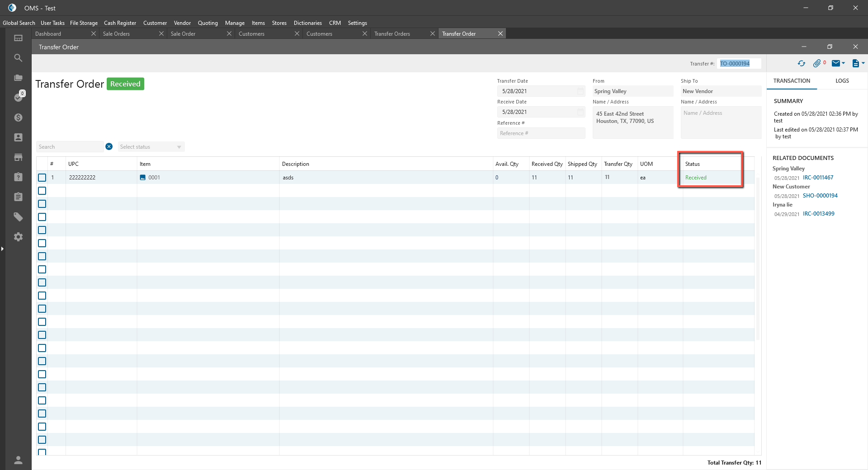Click the Total Transfer Qty: 11 text
Image resolution: width=868 pixels, height=470 pixels.
pyautogui.click(x=734, y=463)
